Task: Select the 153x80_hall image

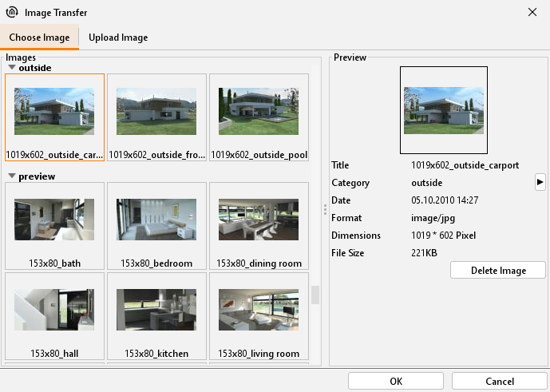Action: 54,316
